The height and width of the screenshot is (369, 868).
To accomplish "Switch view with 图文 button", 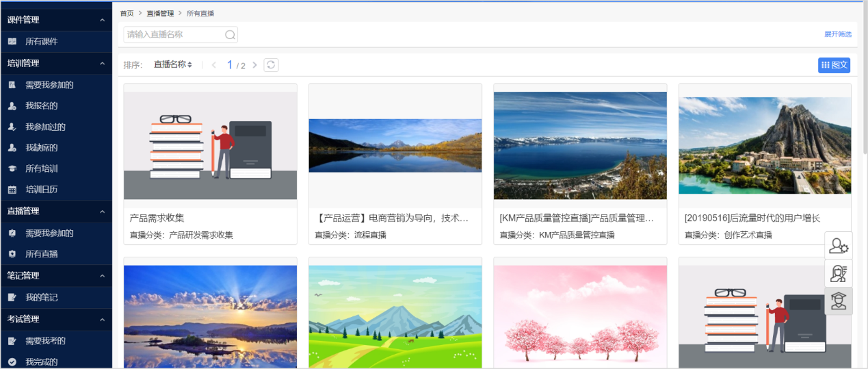I will coord(834,65).
